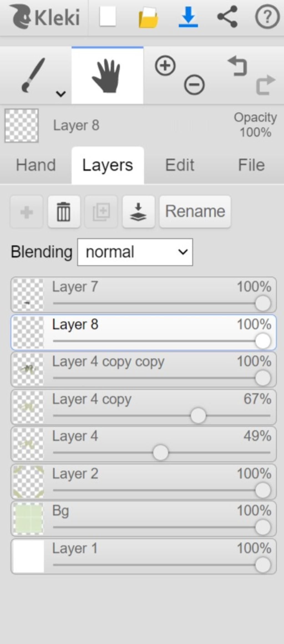Click the zoom in icon
284x644 pixels.
(165, 66)
